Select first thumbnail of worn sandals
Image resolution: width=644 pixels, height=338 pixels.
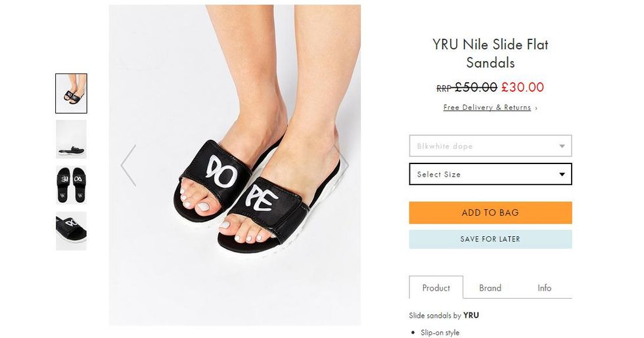71,93
